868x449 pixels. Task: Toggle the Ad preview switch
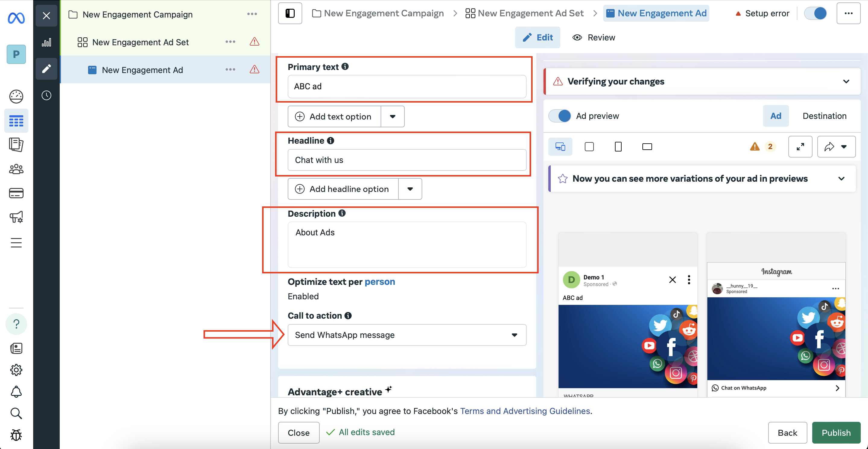pos(560,116)
